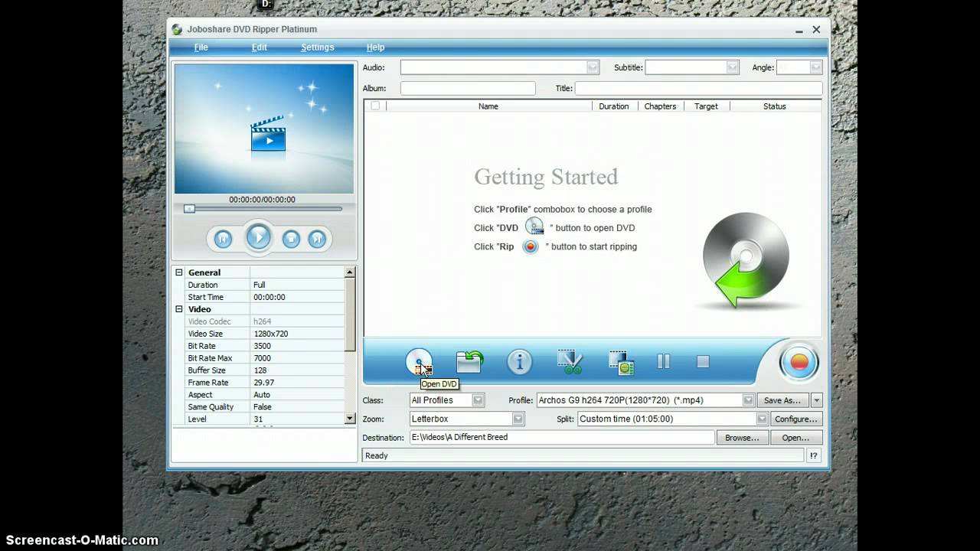Close the Joboshare DVD Ripper window
Screen dimensions: 980x551
tap(816, 30)
